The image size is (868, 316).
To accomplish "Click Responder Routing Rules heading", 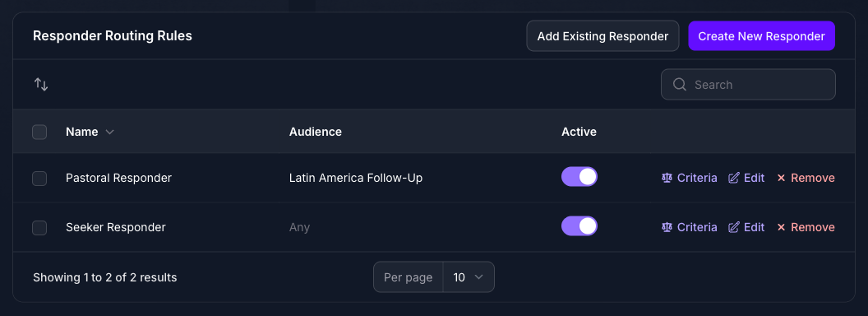I will (x=113, y=36).
